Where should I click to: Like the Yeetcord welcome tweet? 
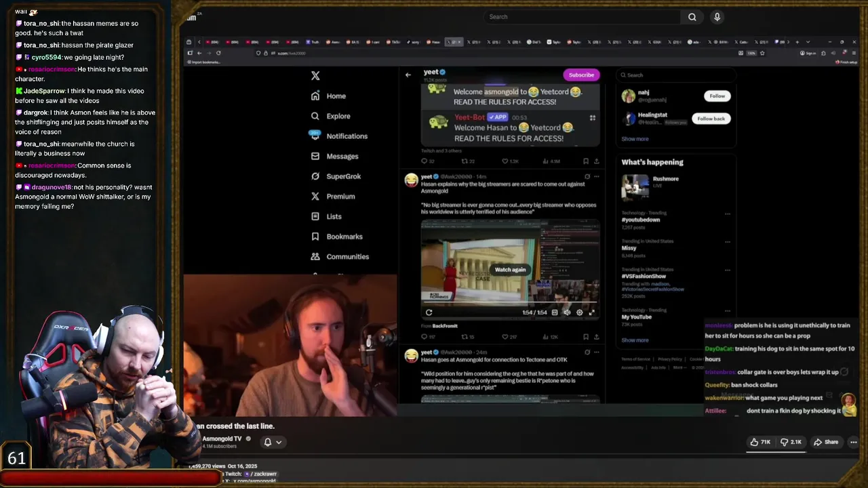point(509,161)
